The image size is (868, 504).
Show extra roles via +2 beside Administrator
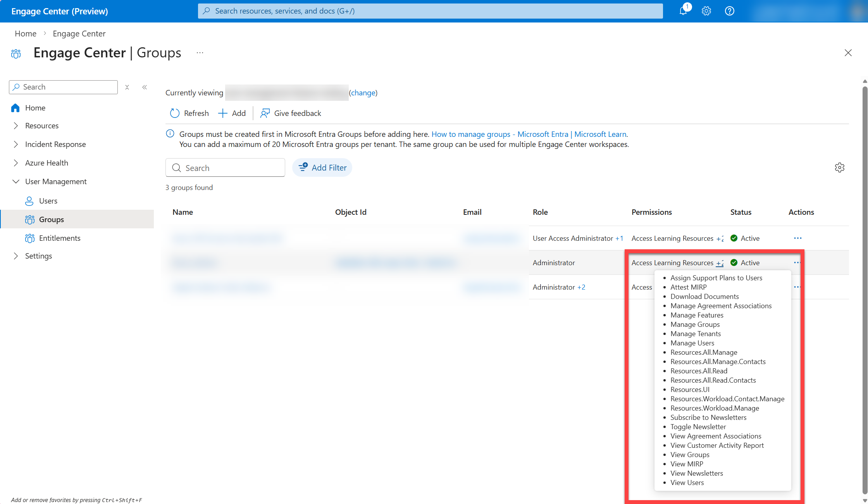(581, 287)
